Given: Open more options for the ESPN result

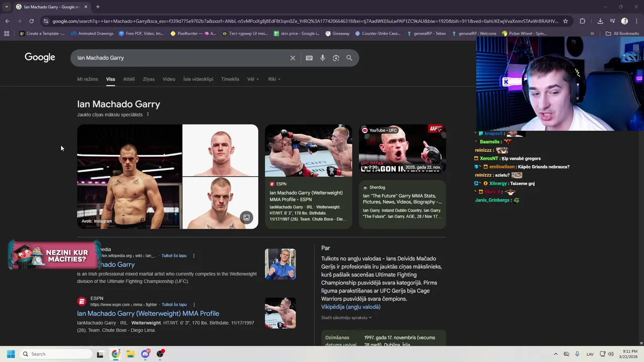Looking at the screenshot, I should click(x=194, y=305).
